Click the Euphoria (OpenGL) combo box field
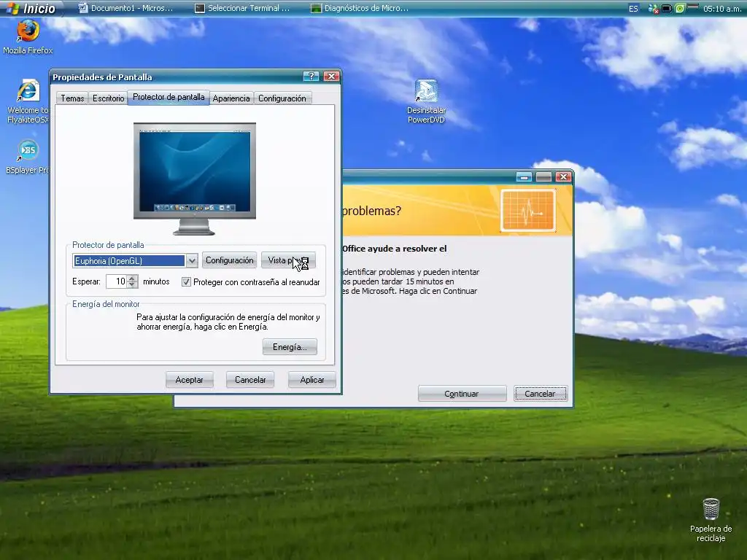Viewport: 747px width, 560px height. [128, 260]
